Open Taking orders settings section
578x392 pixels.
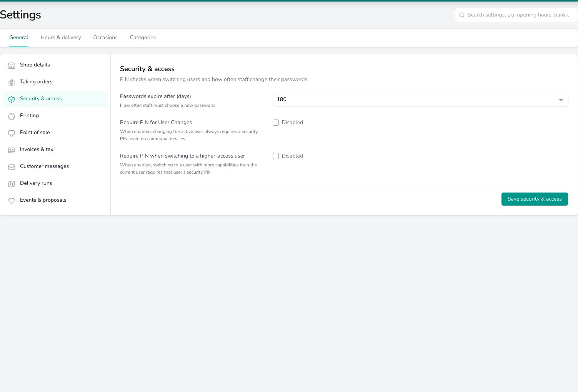(x=55, y=82)
